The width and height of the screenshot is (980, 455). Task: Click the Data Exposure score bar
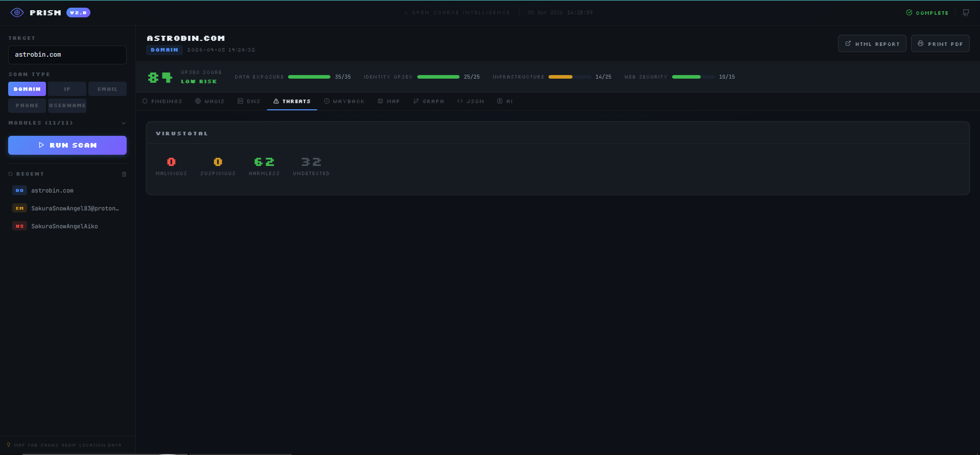click(x=309, y=77)
